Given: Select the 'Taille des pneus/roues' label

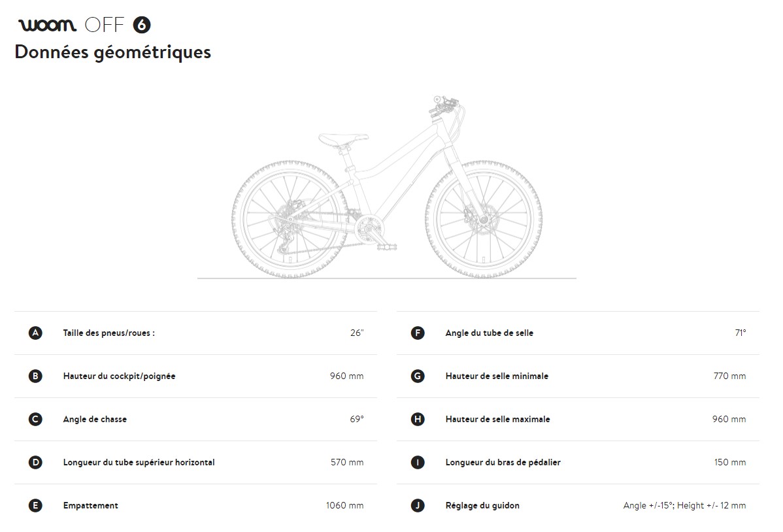Looking at the screenshot, I should click(x=108, y=333).
